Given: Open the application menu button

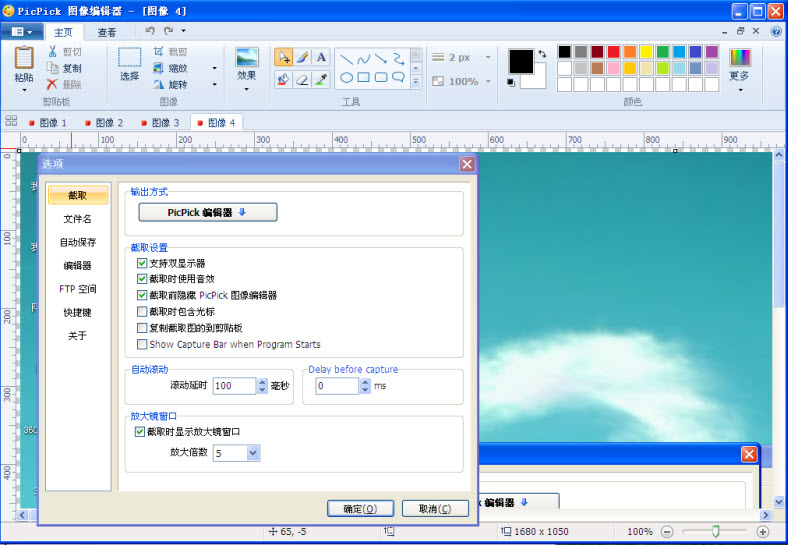Looking at the screenshot, I should point(21,32).
